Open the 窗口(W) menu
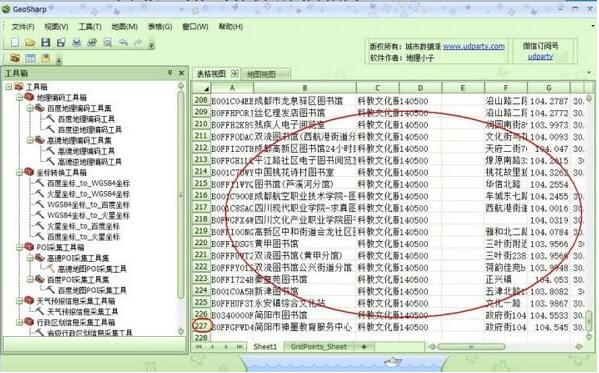The image size is (599, 373). click(x=195, y=27)
